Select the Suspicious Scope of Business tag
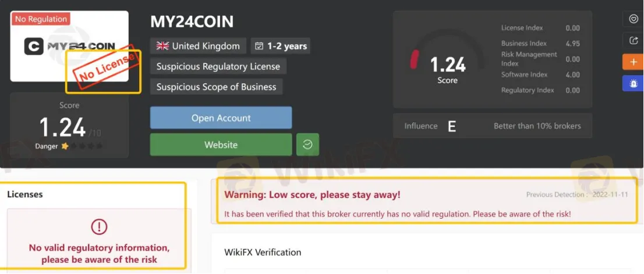This screenshot has height=274, width=644. pyautogui.click(x=216, y=87)
